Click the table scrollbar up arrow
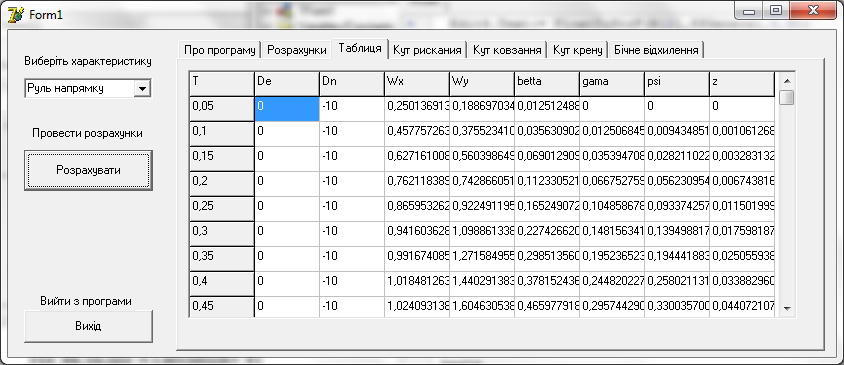The height and width of the screenshot is (365, 844). tap(786, 81)
